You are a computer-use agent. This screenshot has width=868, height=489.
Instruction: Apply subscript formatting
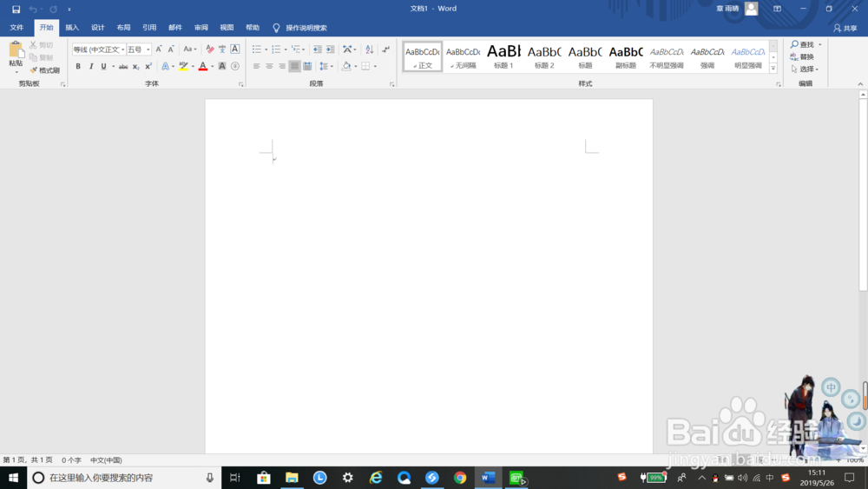(x=135, y=67)
